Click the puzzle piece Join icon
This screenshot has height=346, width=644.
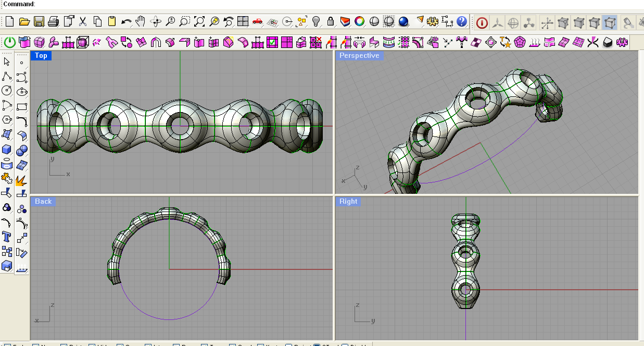click(x=7, y=179)
